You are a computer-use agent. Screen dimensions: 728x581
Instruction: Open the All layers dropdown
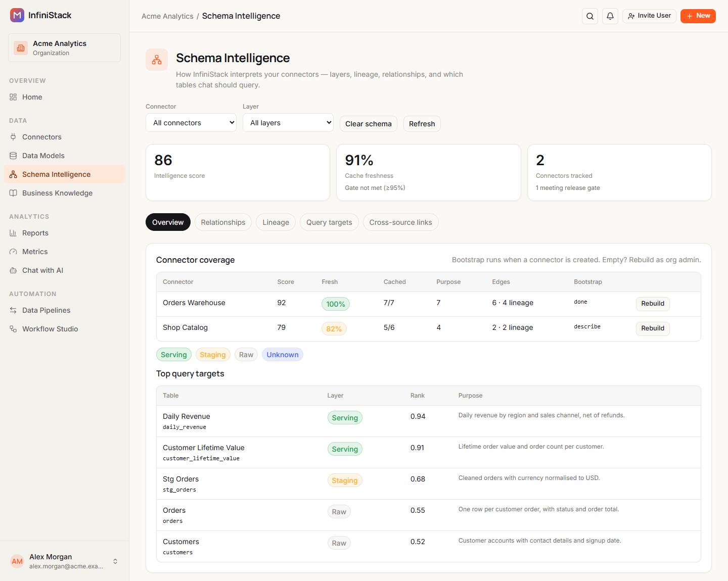tap(288, 123)
